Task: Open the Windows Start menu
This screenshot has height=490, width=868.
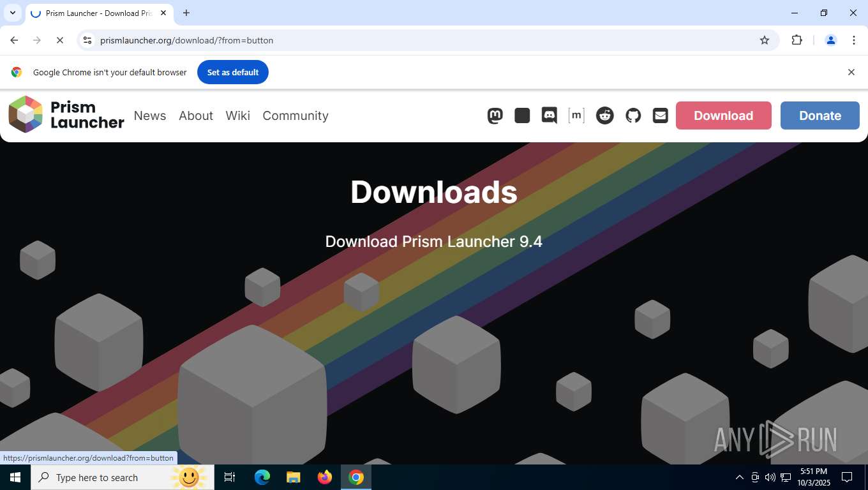Action: point(15,477)
